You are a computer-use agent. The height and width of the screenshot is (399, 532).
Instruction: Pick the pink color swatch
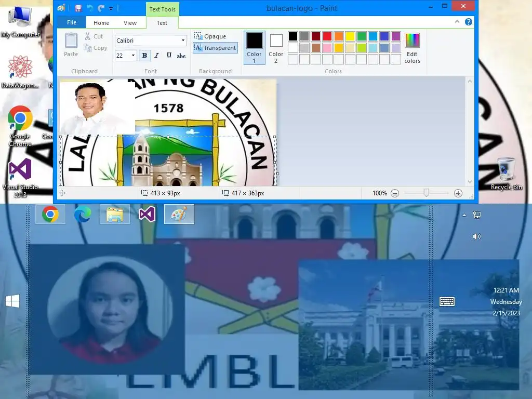point(327,47)
